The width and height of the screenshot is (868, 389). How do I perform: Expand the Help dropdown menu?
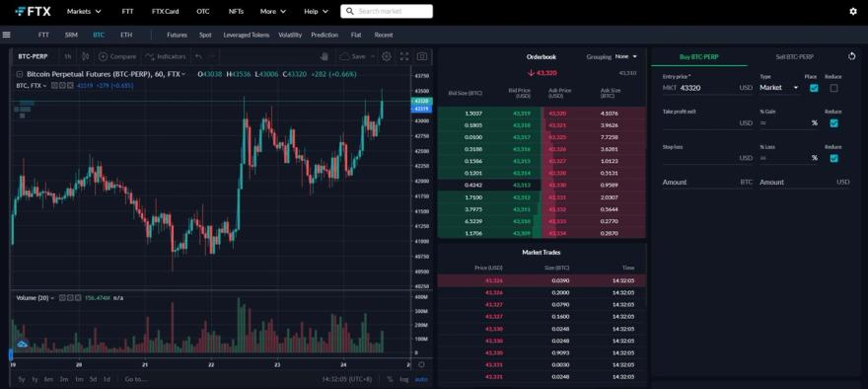point(316,11)
